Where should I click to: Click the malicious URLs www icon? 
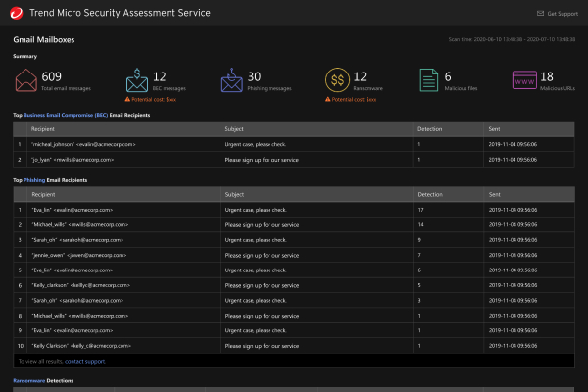[x=524, y=80]
